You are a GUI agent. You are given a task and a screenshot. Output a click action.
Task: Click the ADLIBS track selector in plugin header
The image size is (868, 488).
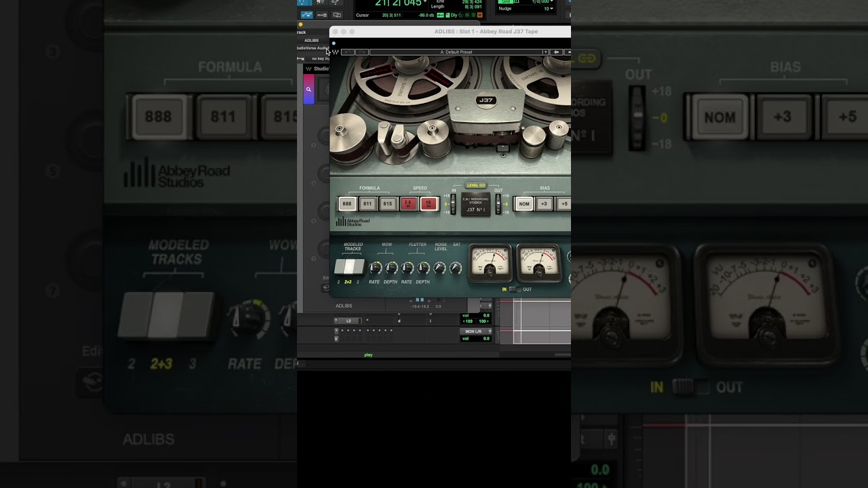tap(311, 40)
